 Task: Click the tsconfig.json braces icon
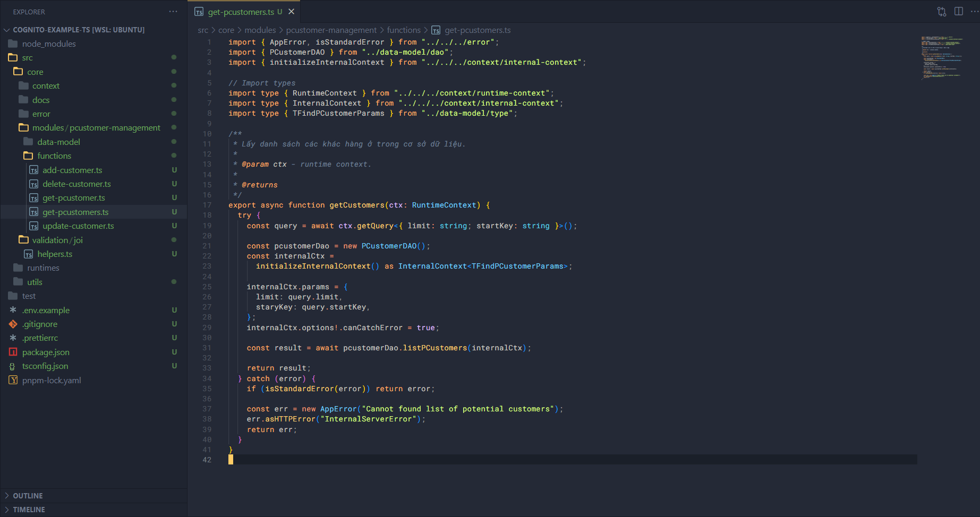(13, 366)
